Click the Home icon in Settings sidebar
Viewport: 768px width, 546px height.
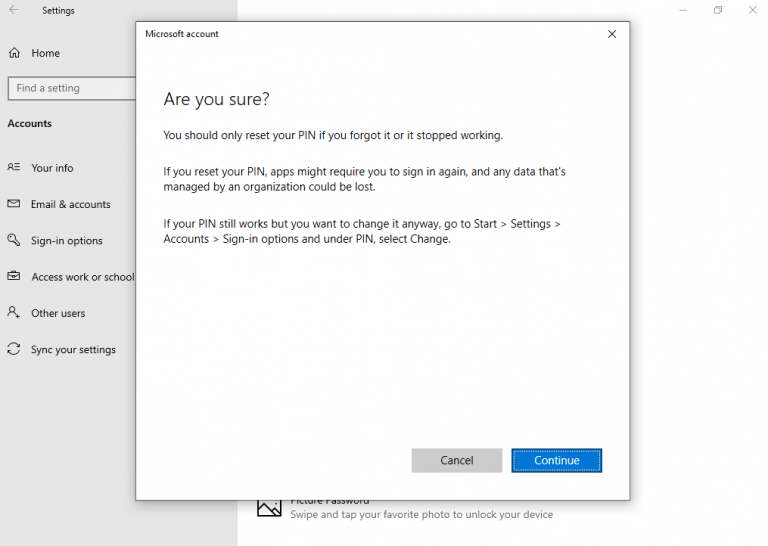point(15,53)
